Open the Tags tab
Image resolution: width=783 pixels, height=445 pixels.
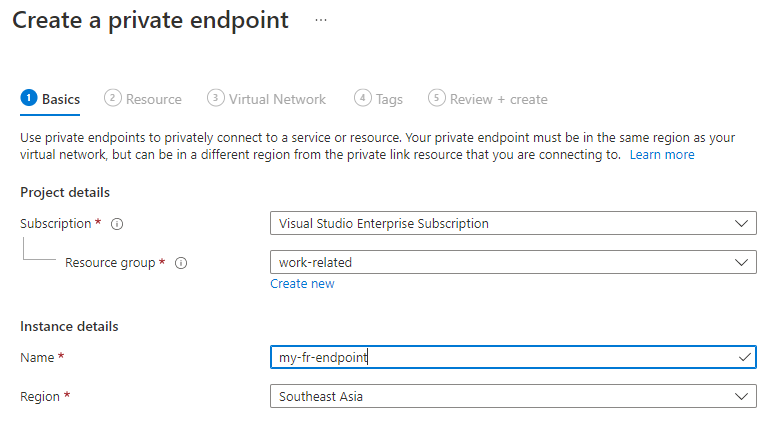389,99
